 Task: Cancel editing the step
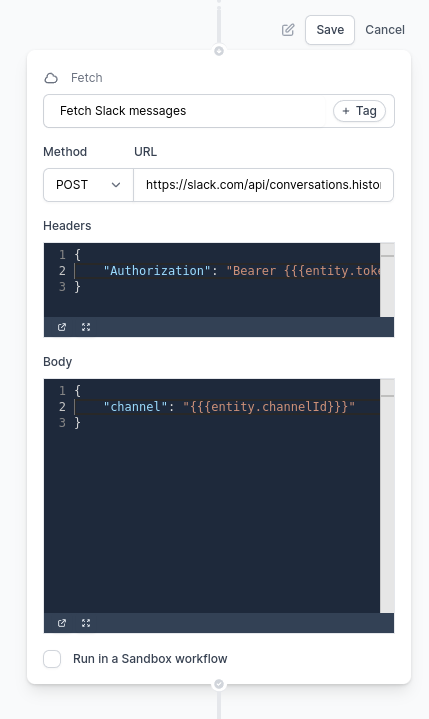[385, 30]
